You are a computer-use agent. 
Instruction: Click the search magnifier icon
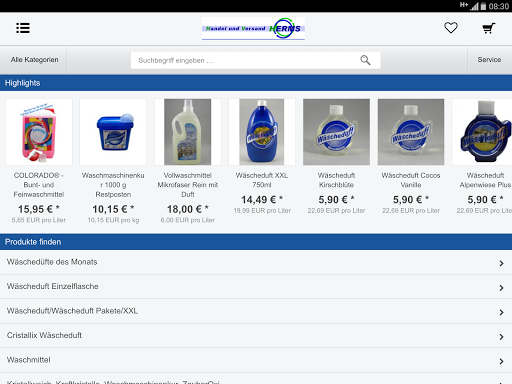[x=365, y=60]
